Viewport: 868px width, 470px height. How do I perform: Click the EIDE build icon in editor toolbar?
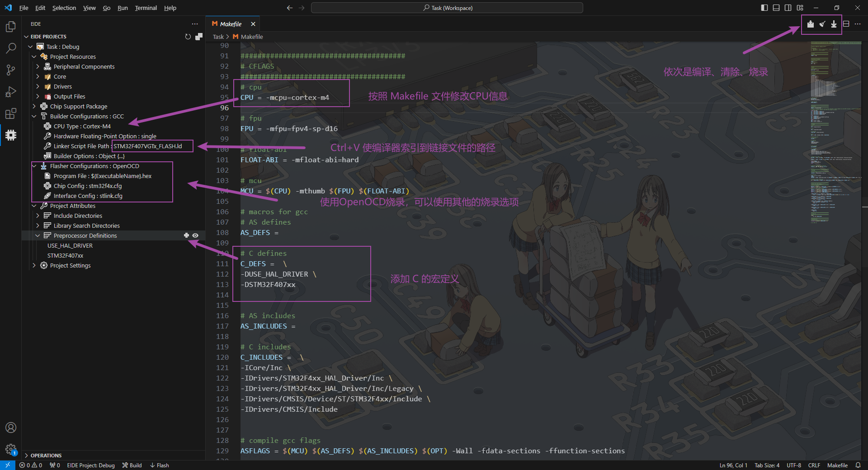point(811,24)
